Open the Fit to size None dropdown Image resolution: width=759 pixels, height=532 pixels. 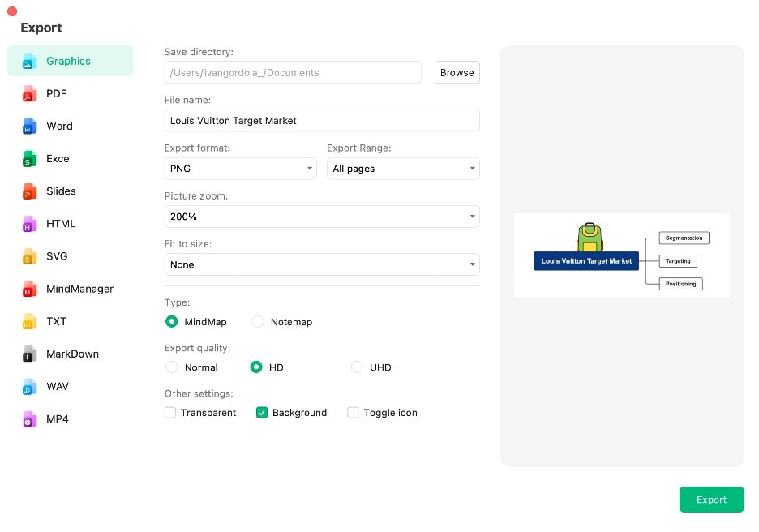point(322,265)
